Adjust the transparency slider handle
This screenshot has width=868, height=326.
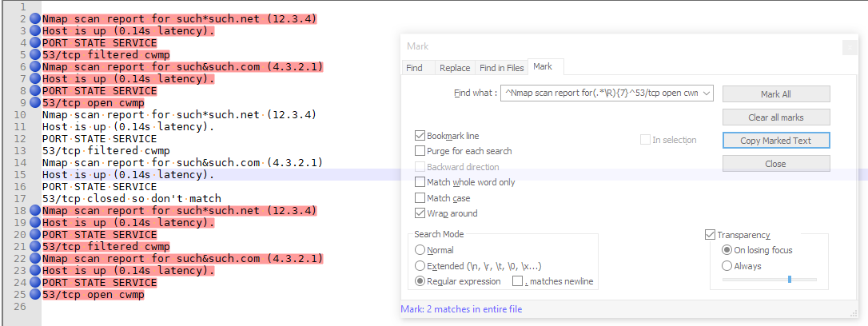790,280
